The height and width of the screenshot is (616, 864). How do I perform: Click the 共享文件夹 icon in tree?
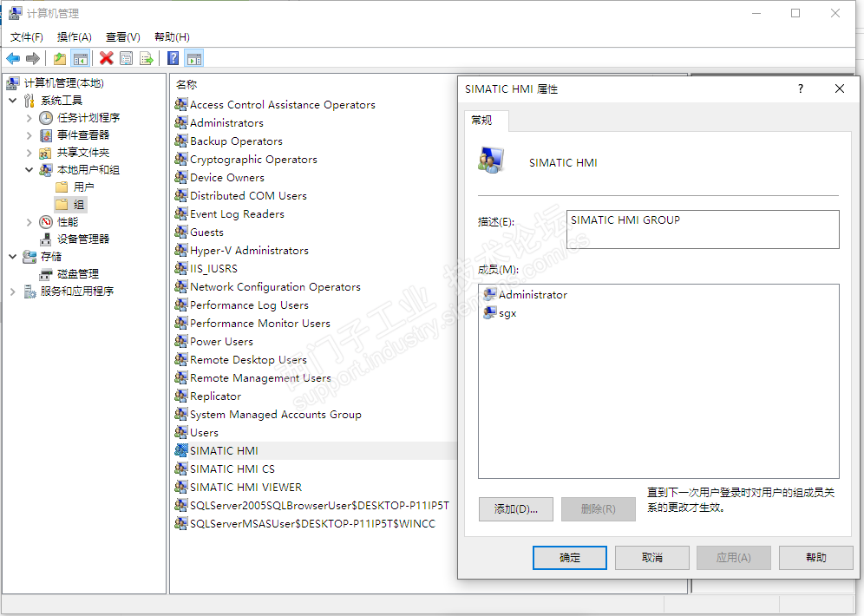(x=46, y=153)
